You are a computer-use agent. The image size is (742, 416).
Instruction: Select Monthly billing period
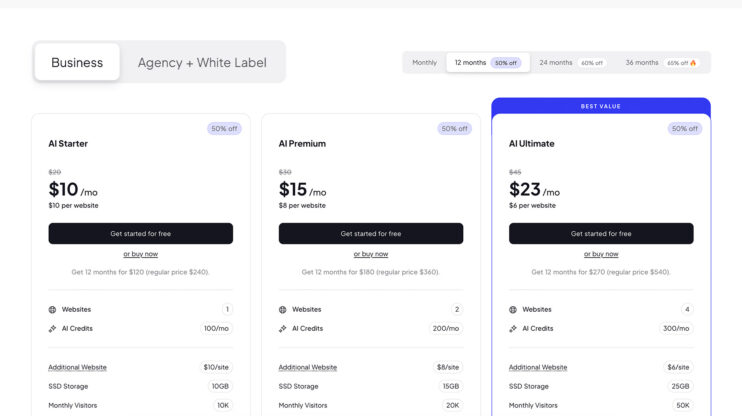click(x=424, y=62)
